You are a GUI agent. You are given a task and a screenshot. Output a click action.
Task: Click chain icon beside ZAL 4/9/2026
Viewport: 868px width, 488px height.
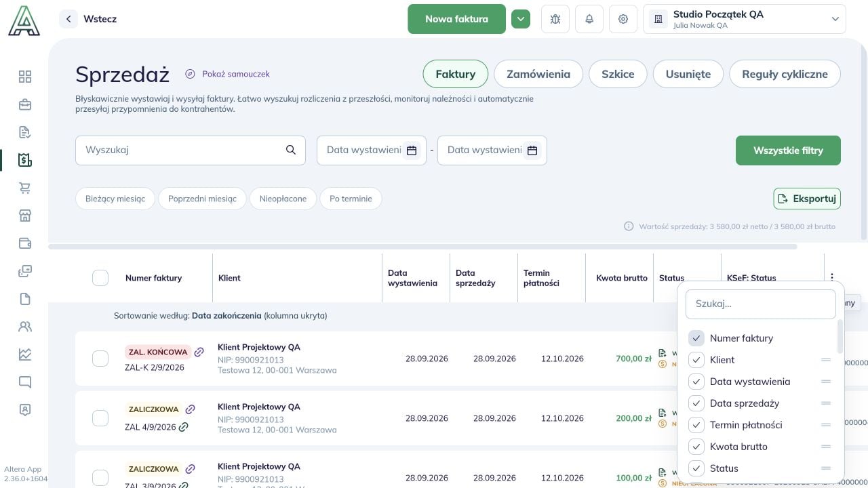184,427
